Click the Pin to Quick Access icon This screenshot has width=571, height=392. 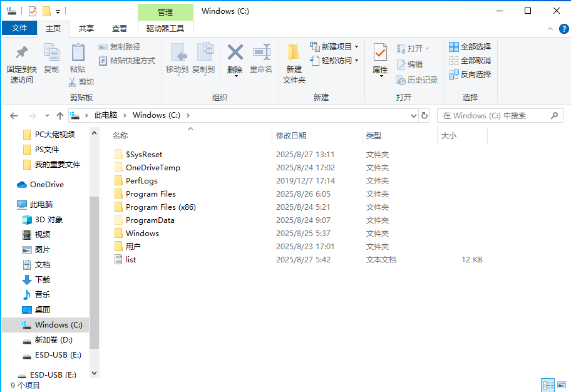[21, 53]
